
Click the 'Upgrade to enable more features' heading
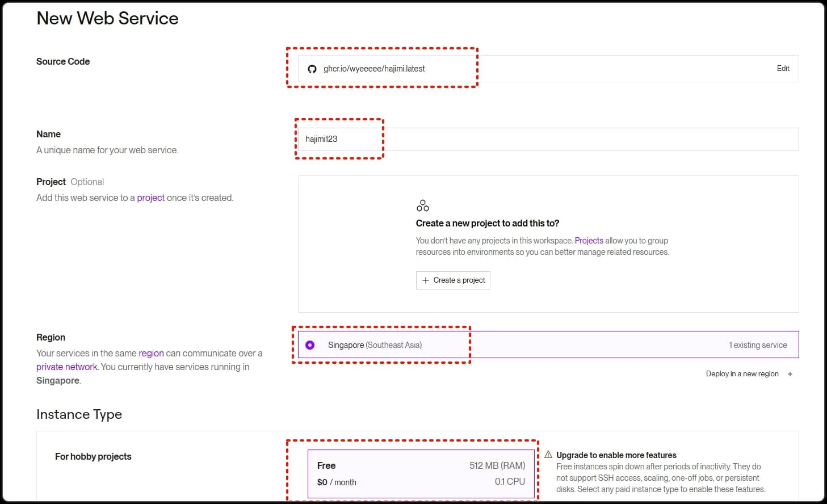[616, 455]
